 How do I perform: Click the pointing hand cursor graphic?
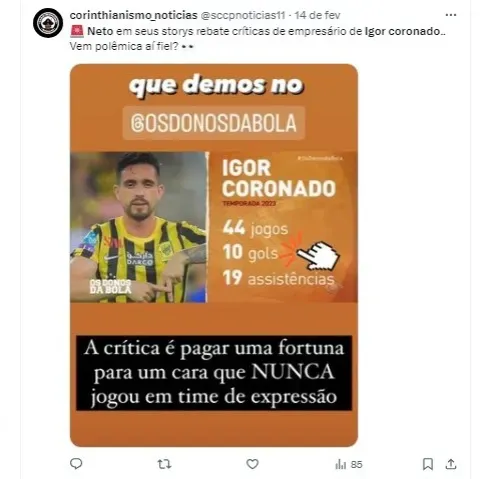[x=318, y=255]
